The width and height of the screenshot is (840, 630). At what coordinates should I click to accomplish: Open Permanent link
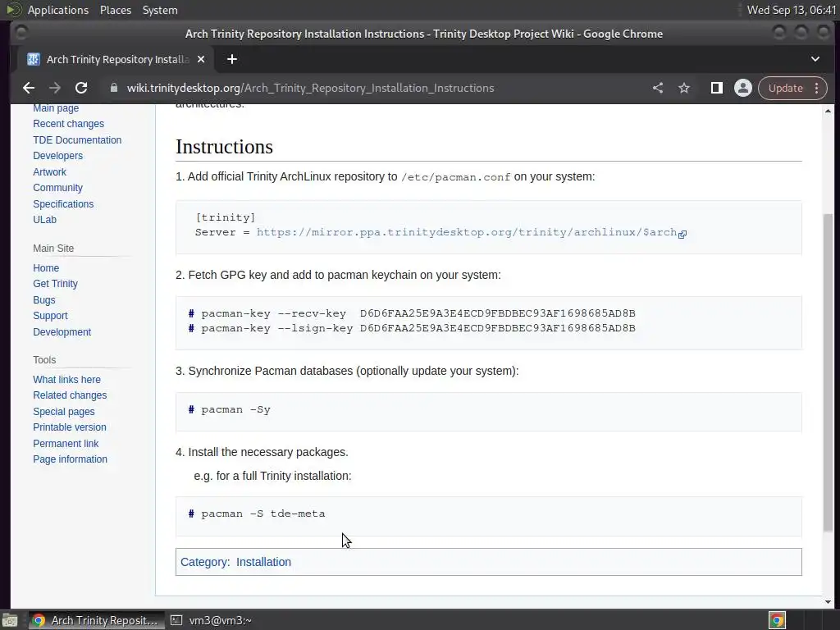click(66, 443)
